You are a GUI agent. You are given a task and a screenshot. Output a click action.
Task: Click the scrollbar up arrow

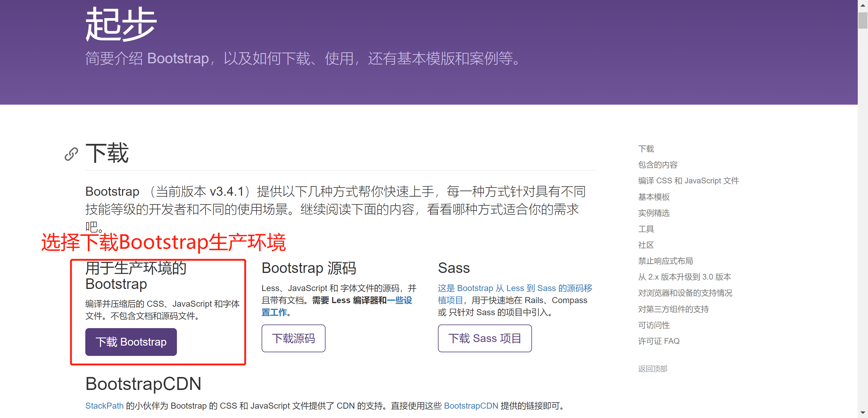point(863,5)
